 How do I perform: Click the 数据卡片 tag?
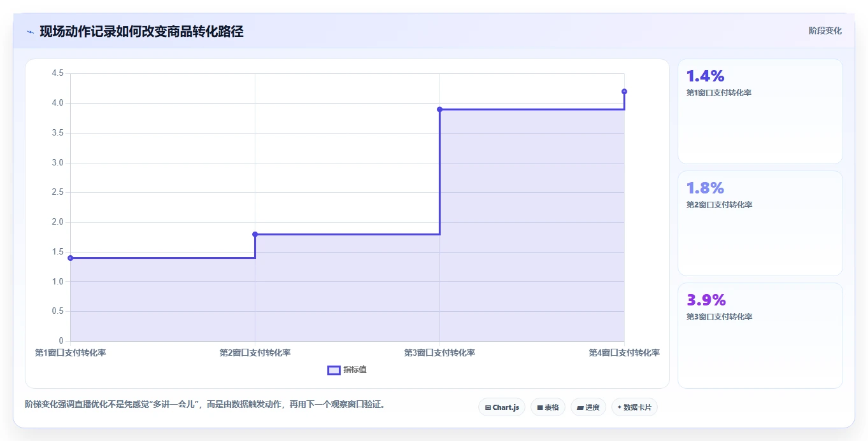(634, 407)
